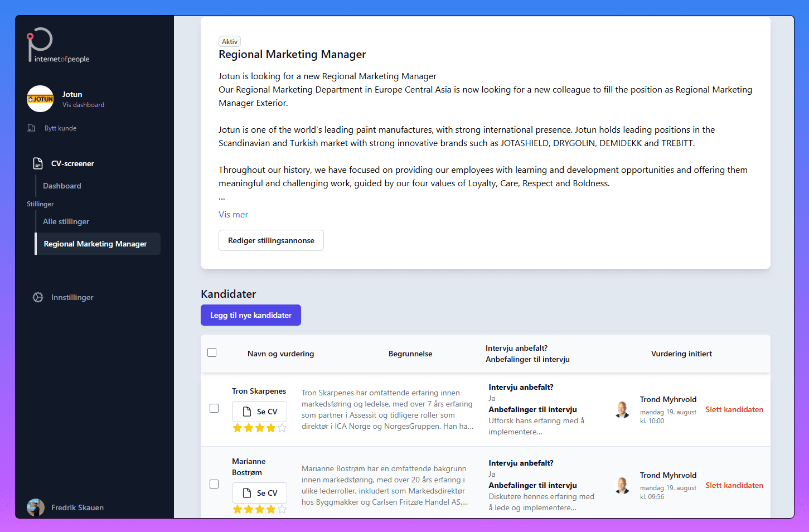The height and width of the screenshot is (532, 809).
Task: Click Legg til nye kandidater button
Action: point(251,315)
